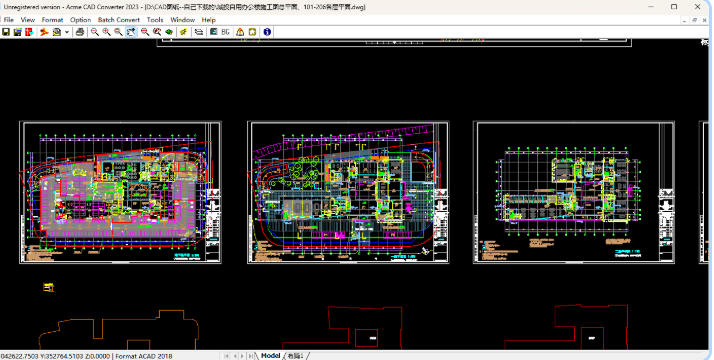Restore the inner document window
The image size is (714, 360).
pos(694,20)
